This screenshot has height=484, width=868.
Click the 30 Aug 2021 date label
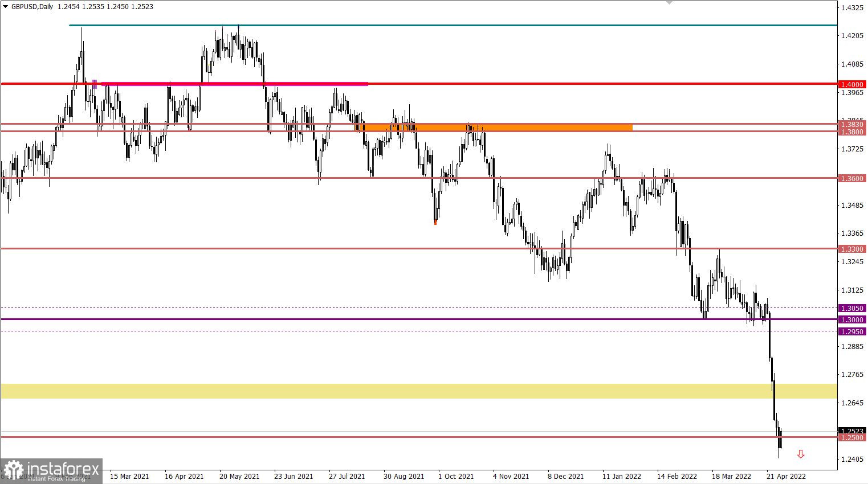click(404, 476)
